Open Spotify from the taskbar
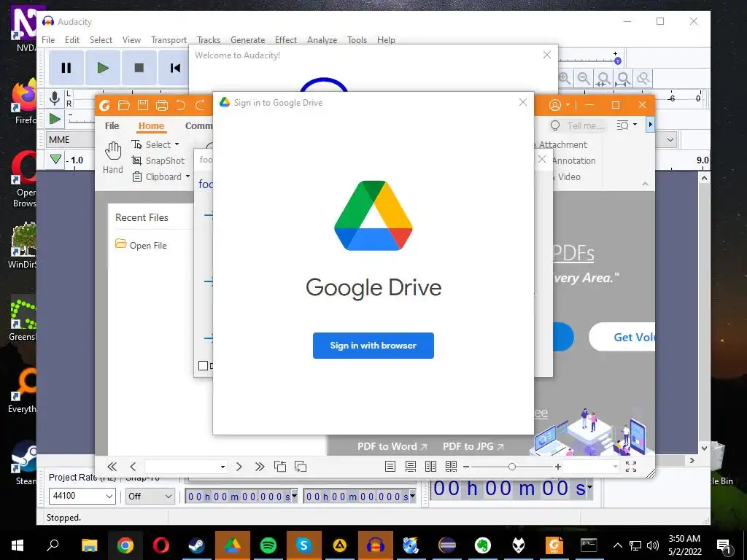The width and height of the screenshot is (747, 560). click(268, 545)
